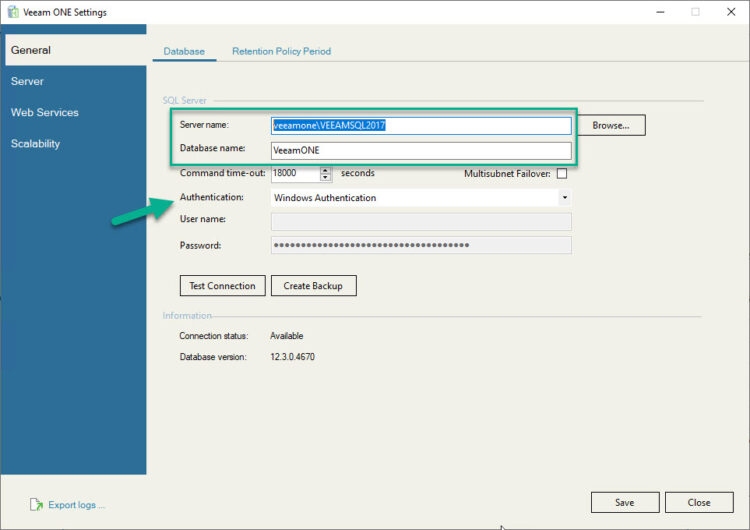Open the Export logs link
The image size is (750, 530).
76,505
